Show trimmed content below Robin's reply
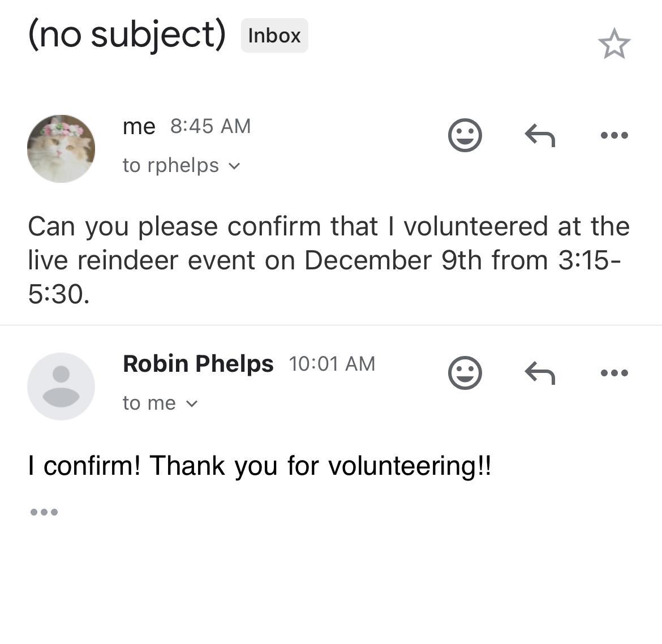 [44, 512]
